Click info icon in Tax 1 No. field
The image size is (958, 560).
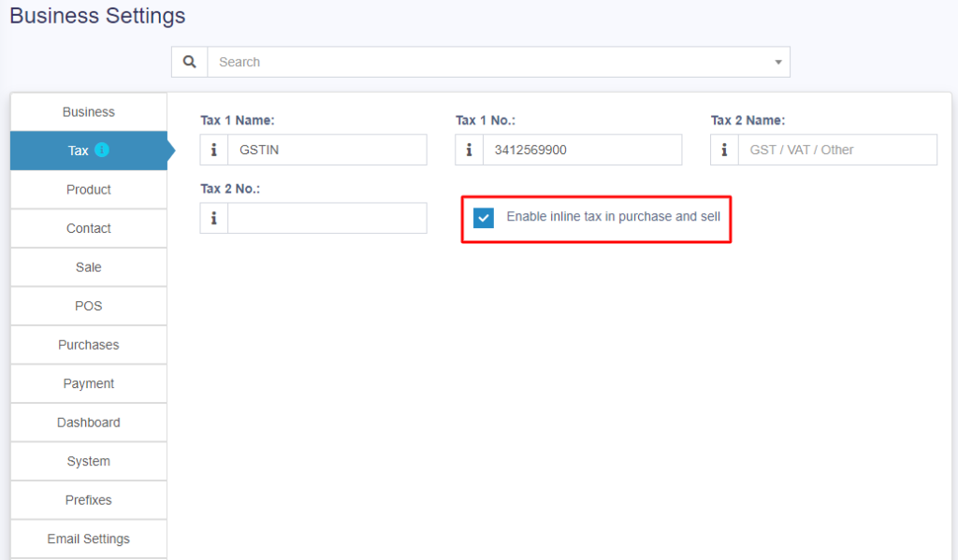pyautogui.click(x=470, y=150)
